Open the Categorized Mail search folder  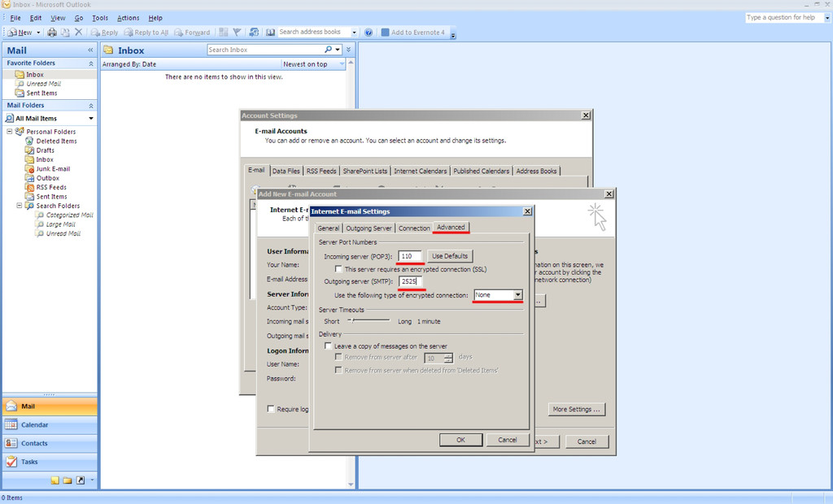(69, 215)
